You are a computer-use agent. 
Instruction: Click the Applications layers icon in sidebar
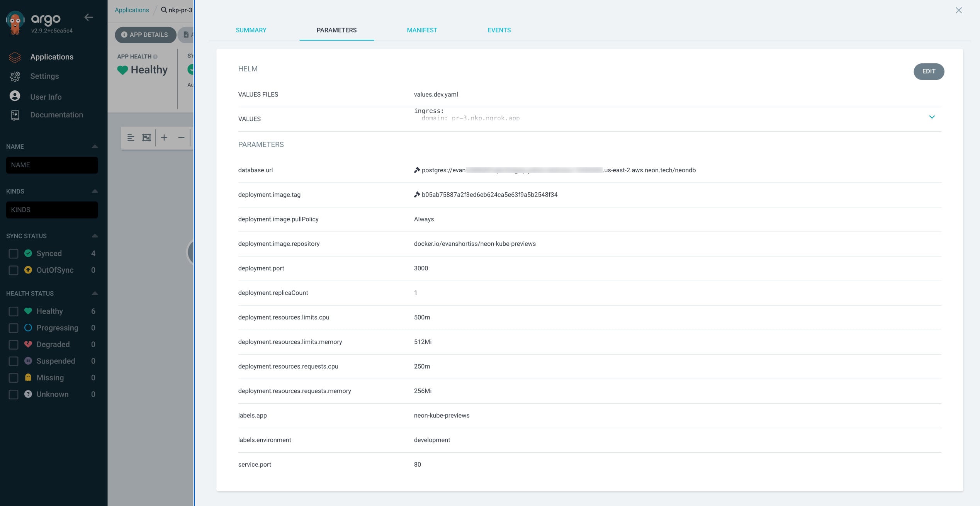click(15, 57)
